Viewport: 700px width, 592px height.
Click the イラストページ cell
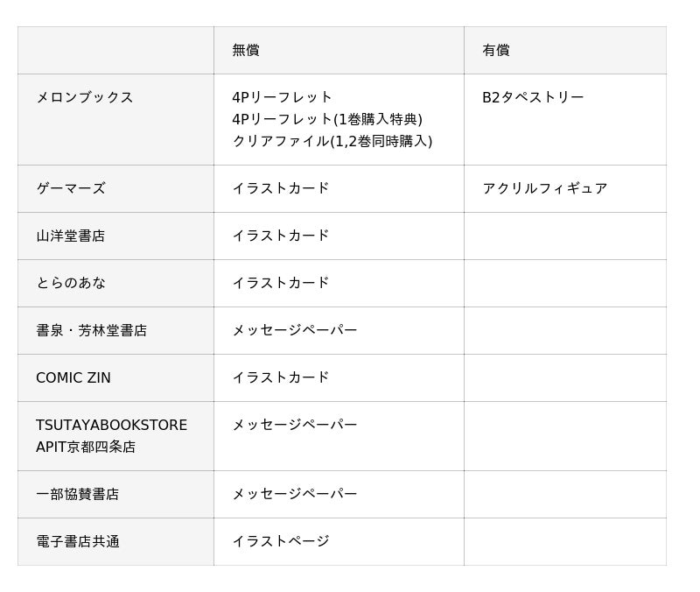click(281, 541)
